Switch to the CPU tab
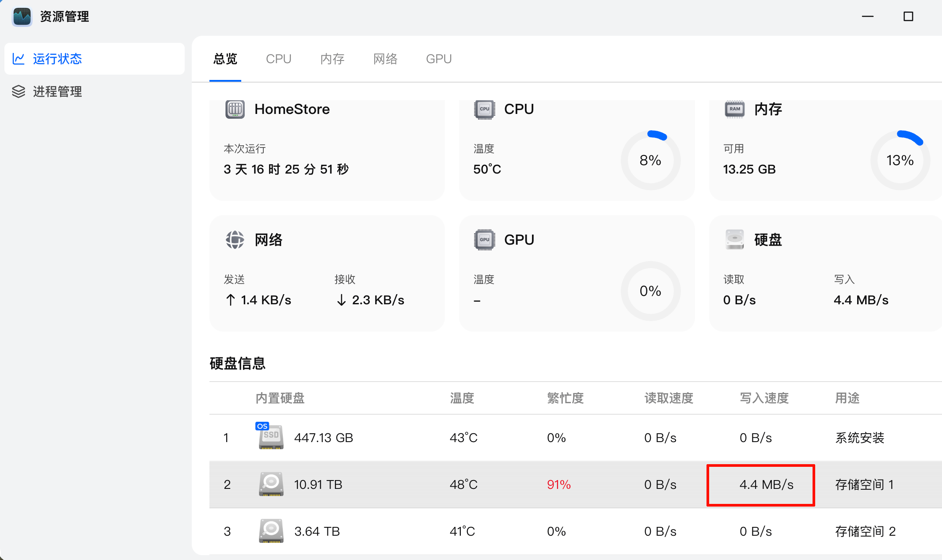Image resolution: width=942 pixels, height=560 pixels. [278, 59]
